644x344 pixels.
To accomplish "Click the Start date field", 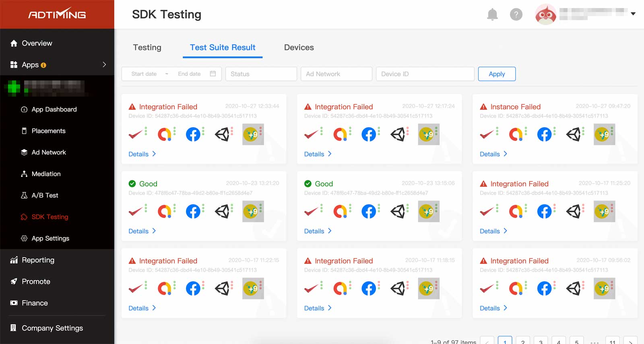I will coord(144,74).
